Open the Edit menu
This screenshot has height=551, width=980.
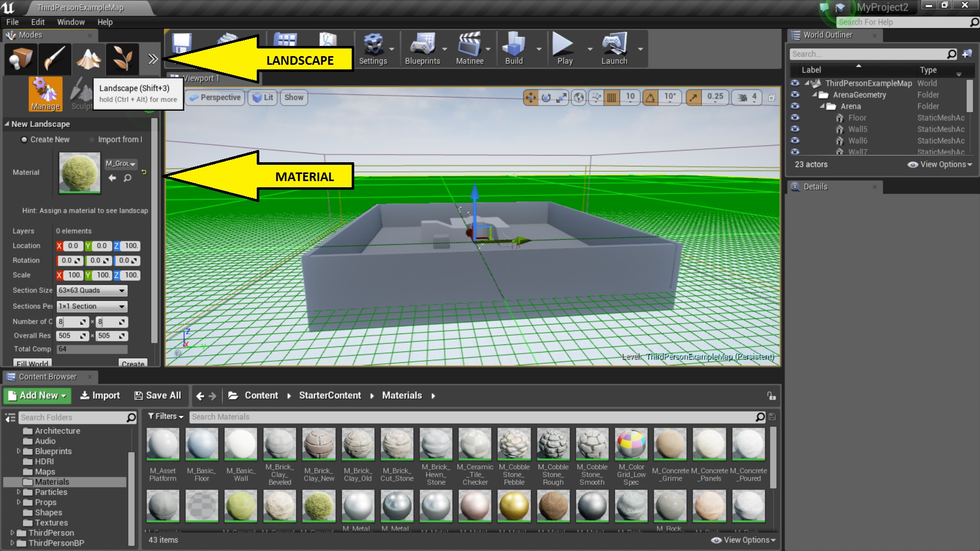pyautogui.click(x=38, y=22)
